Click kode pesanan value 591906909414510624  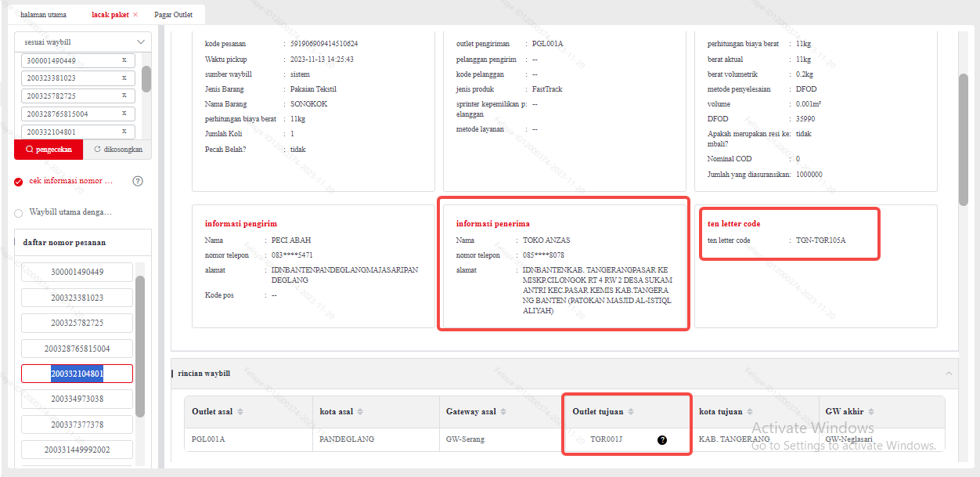324,44
